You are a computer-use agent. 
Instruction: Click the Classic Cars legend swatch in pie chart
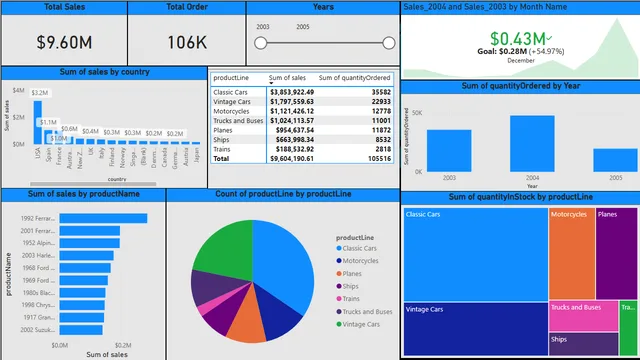click(x=339, y=248)
